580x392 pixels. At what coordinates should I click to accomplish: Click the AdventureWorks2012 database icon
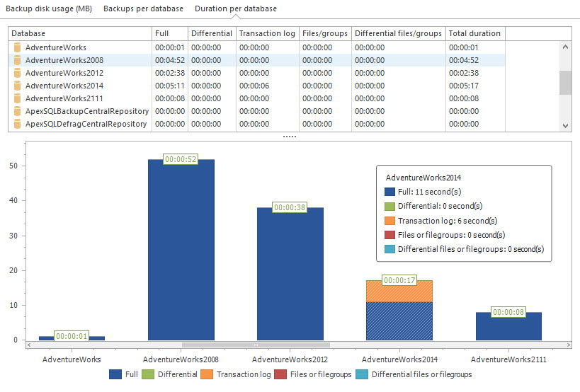tap(17, 73)
